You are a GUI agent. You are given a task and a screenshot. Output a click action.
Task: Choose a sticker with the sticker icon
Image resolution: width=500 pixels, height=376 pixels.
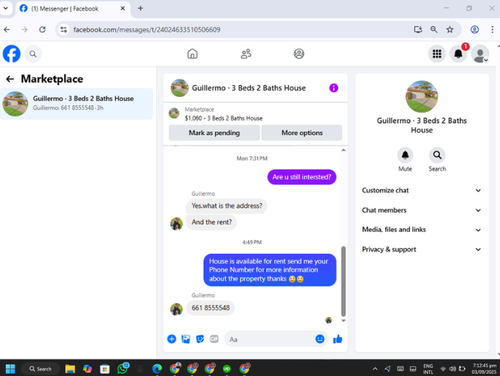pos(200,339)
